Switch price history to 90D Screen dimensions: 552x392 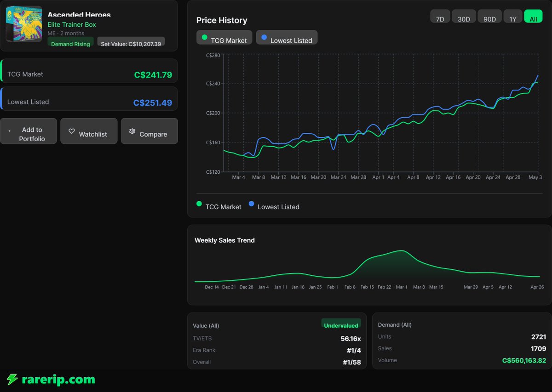click(489, 16)
